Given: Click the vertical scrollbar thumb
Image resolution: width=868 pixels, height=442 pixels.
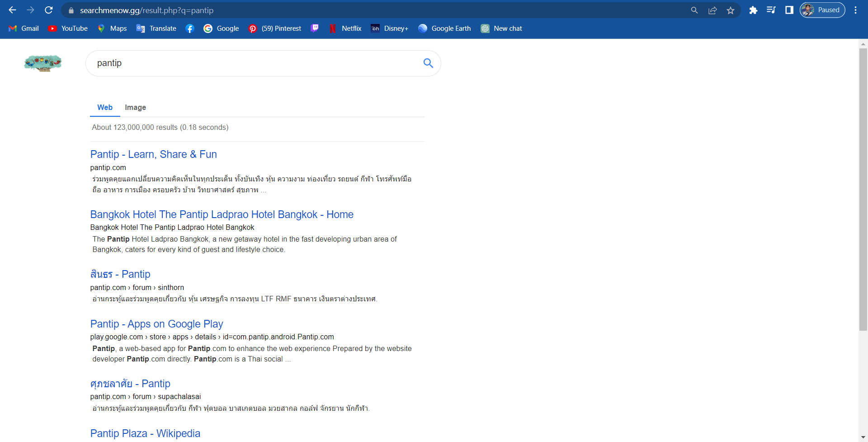Looking at the screenshot, I should coord(863,189).
